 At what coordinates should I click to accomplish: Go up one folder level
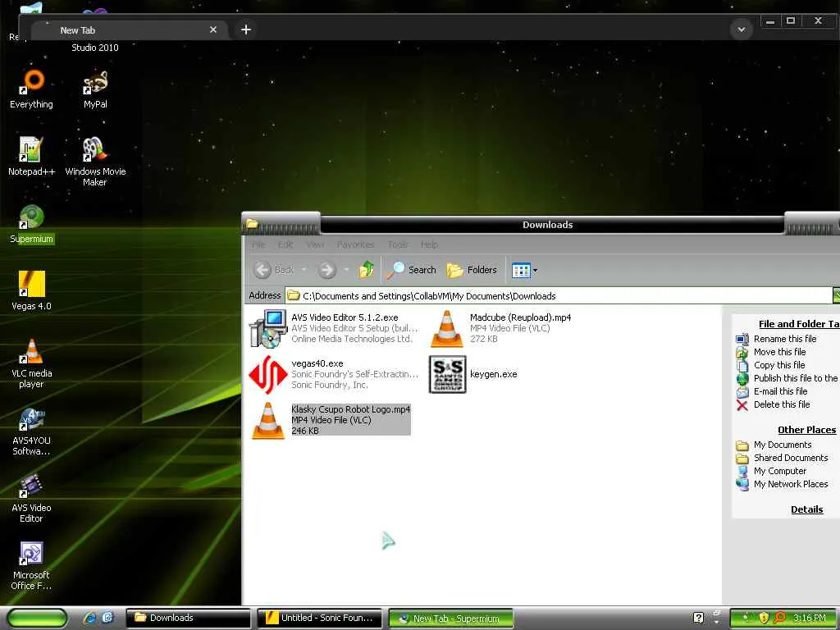pos(367,269)
